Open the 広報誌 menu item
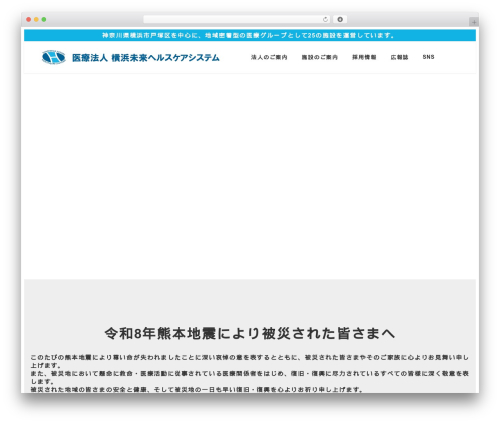This screenshot has width=500, height=423. [399, 57]
